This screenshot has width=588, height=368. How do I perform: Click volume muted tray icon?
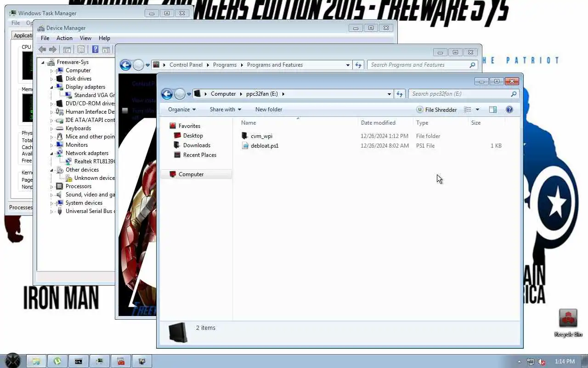tap(542, 362)
